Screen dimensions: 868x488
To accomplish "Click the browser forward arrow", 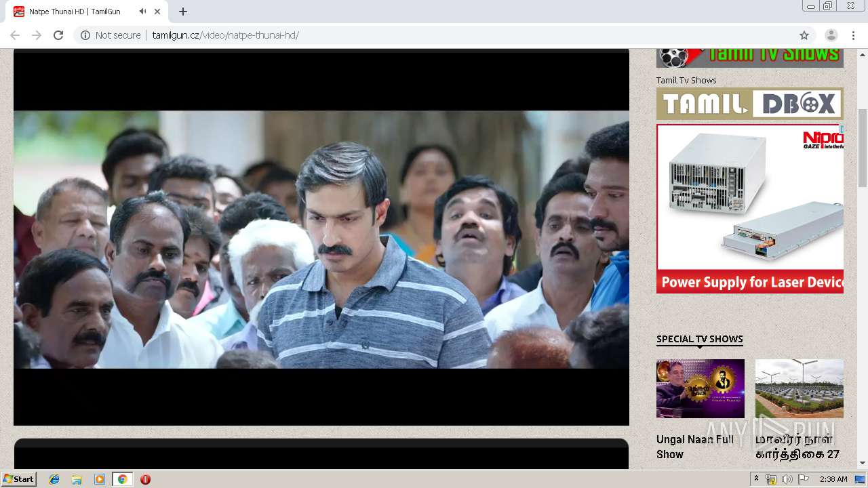I will pyautogui.click(x=37, y=35).
